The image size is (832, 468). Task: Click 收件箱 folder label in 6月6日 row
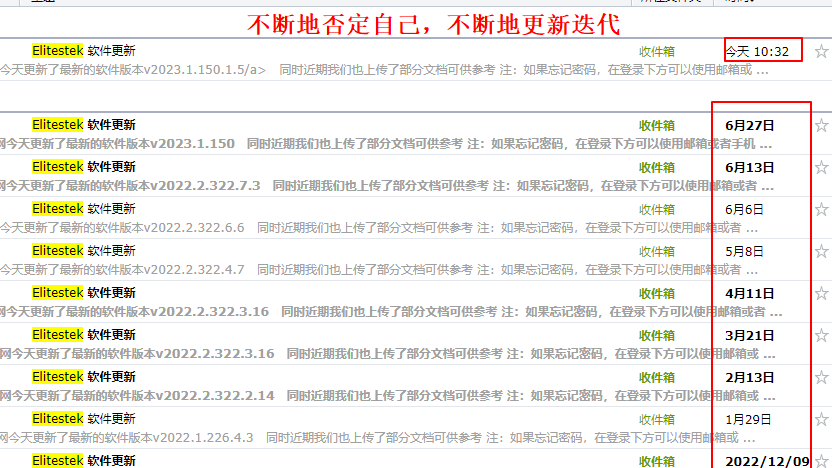(x=657, y=209)
